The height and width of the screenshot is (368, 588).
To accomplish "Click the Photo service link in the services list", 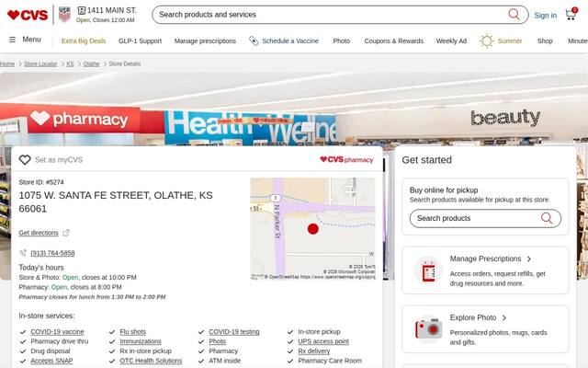I will coord(218,341).
